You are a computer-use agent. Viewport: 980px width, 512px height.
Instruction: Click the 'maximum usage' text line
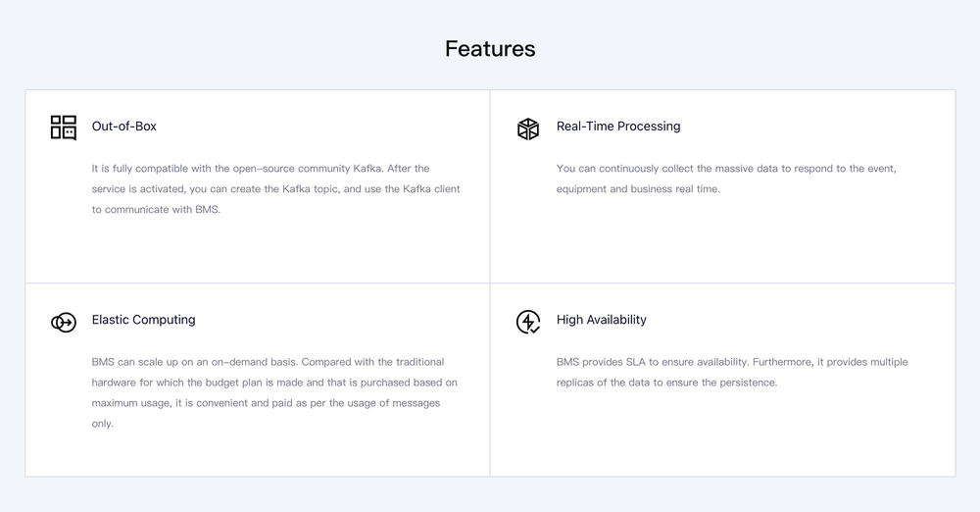[x=266, y=403]
